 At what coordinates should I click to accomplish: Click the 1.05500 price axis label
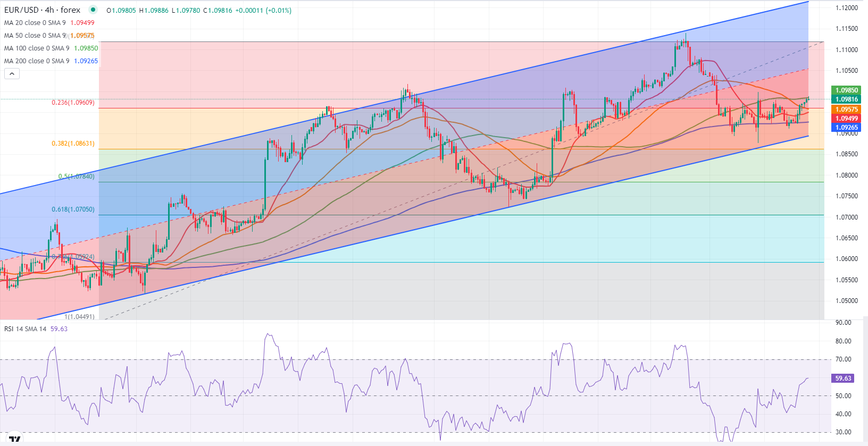(846, 280)
